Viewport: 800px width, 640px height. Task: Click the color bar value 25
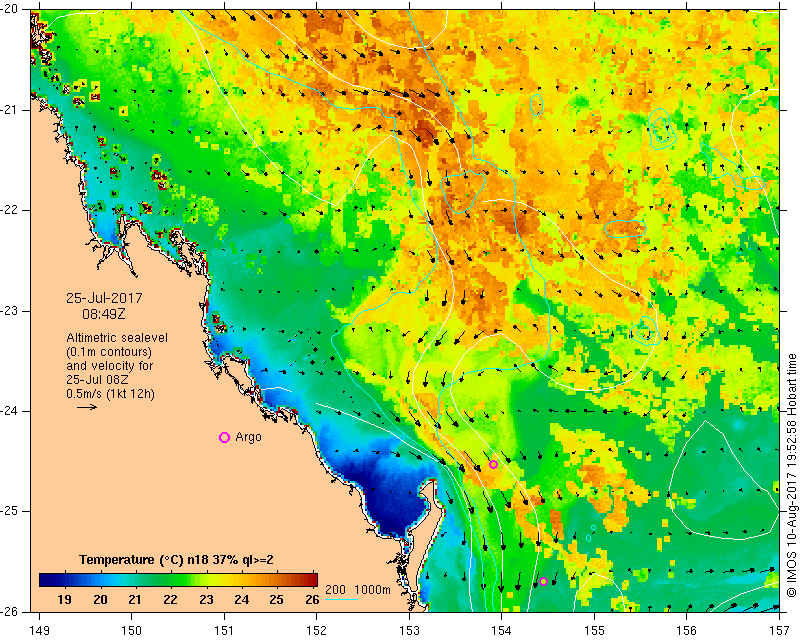click(277, 599)
